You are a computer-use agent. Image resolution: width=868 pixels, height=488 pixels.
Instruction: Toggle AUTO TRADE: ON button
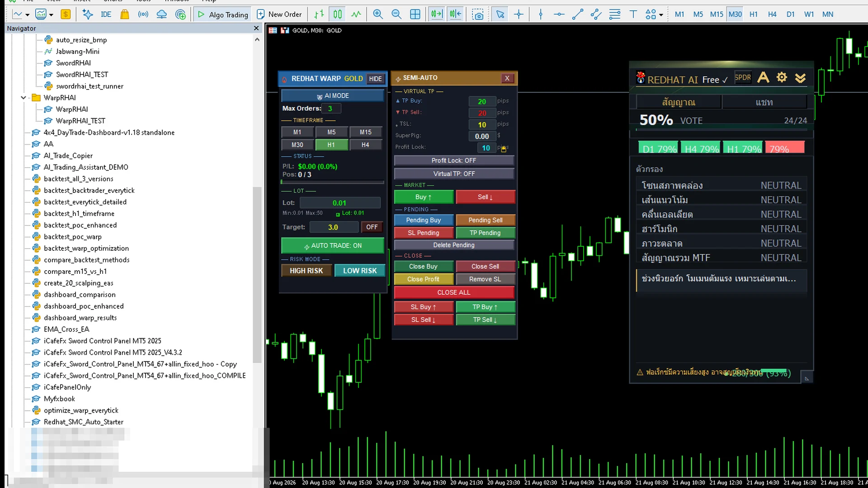point(333,245)
